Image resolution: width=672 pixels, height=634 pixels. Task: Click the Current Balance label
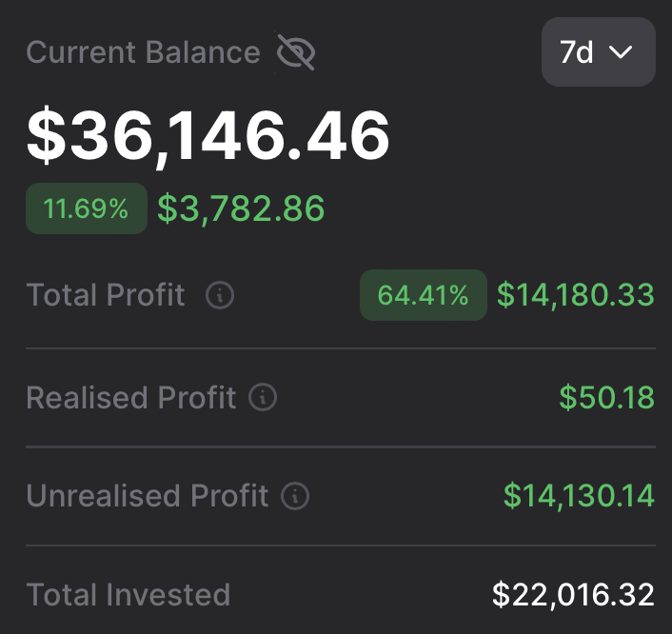[x=143, y=52]
